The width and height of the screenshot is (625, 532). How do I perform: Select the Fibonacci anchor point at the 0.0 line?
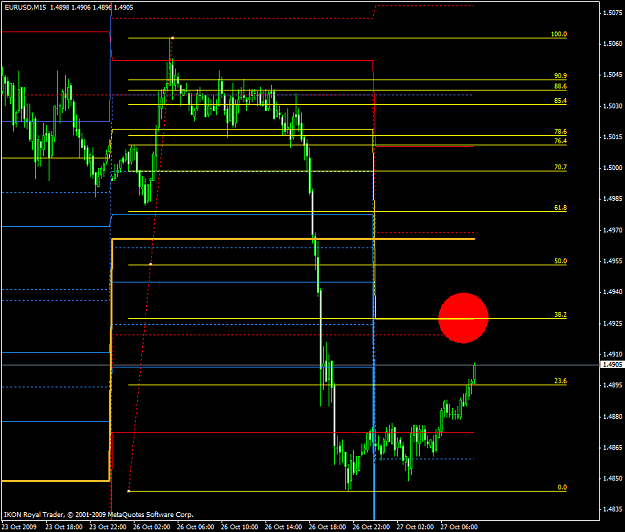pos(128,491)
